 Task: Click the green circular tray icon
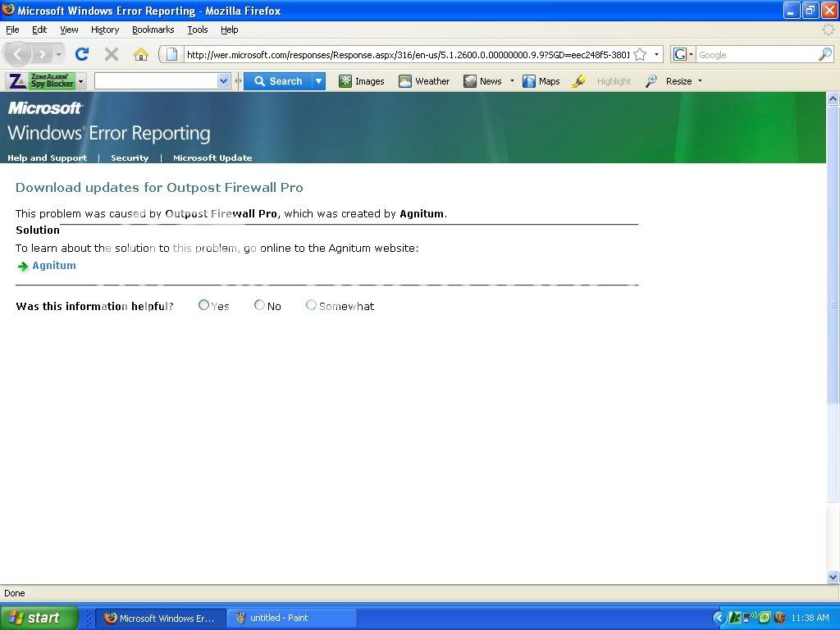(765, 618)
